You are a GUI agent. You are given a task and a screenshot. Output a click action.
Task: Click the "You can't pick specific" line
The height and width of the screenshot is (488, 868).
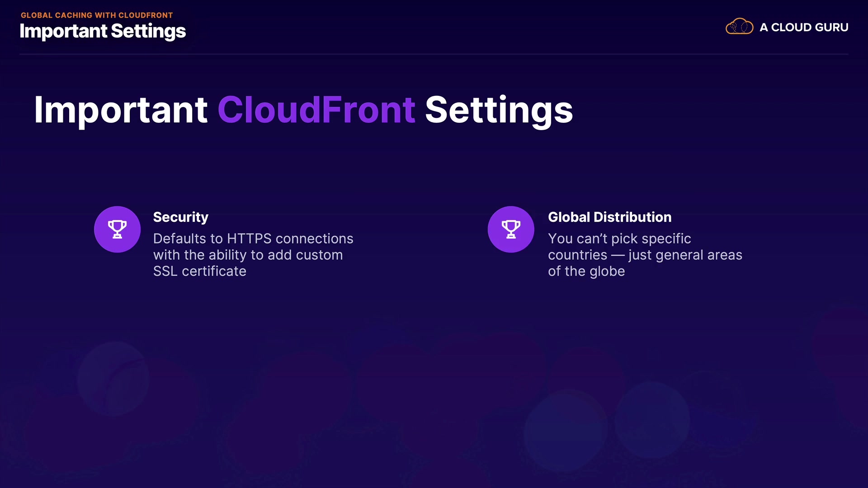[619, 239]
